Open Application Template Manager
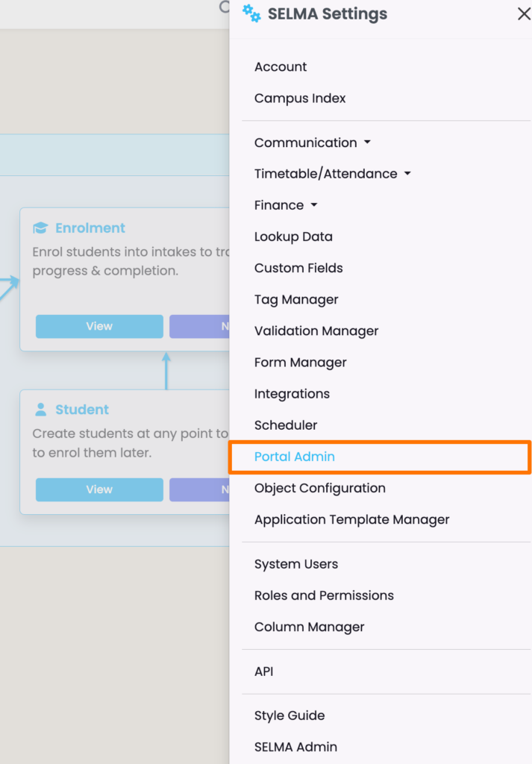The image size is (532, 764). click(351, 519)
